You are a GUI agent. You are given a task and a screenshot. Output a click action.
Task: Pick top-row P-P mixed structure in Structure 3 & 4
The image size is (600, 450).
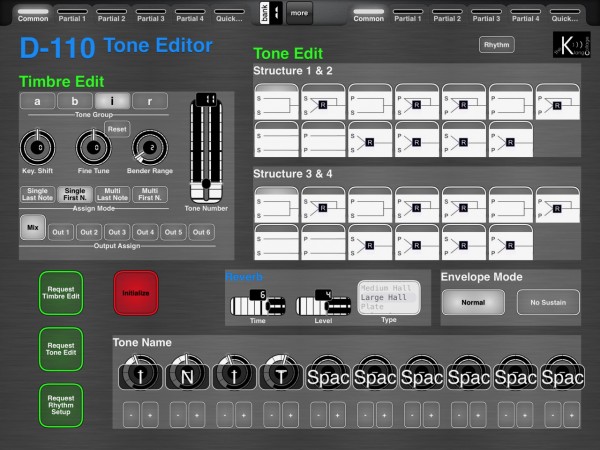(511, 205)
